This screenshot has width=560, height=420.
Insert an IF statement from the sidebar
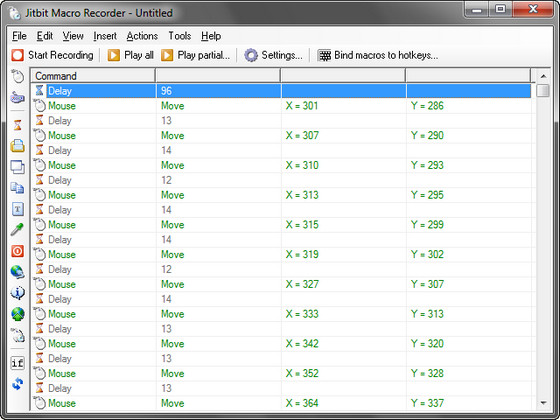[17, 363]
